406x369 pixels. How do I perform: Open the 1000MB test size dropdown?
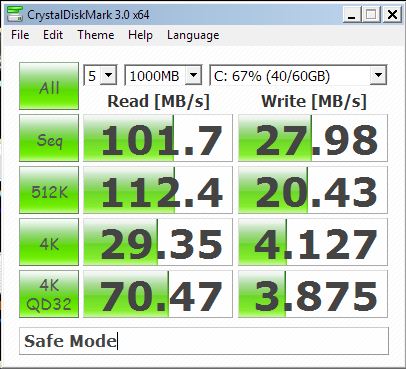click(163, 75)
